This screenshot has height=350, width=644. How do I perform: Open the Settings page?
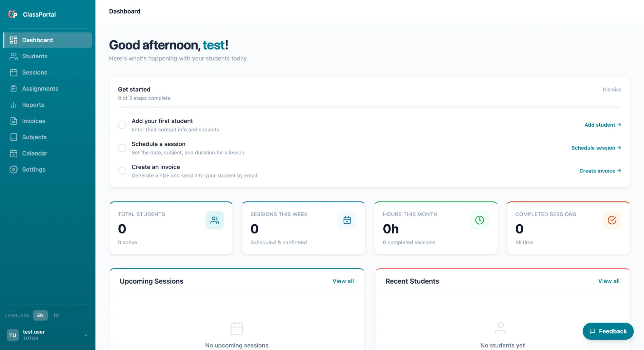pos(48,169)
